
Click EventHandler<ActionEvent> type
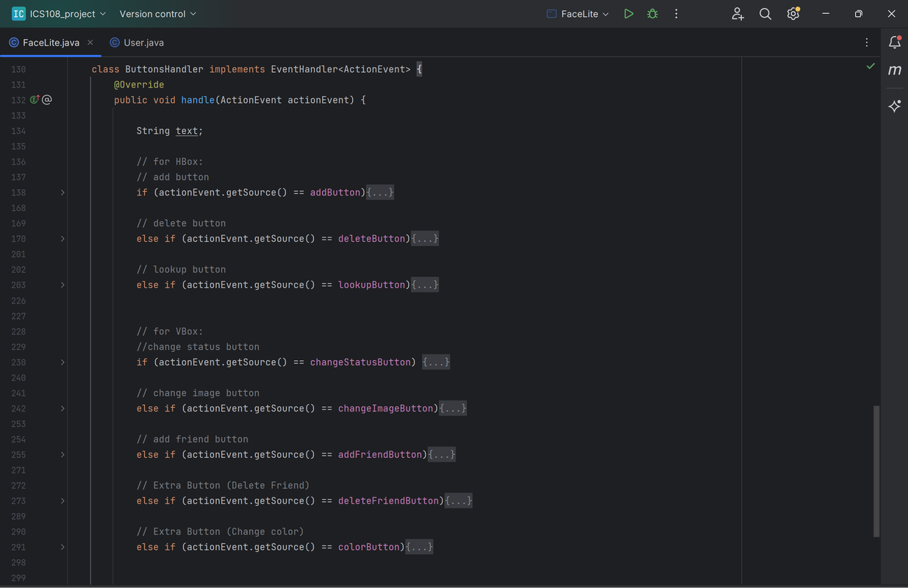tap(340, 69)
